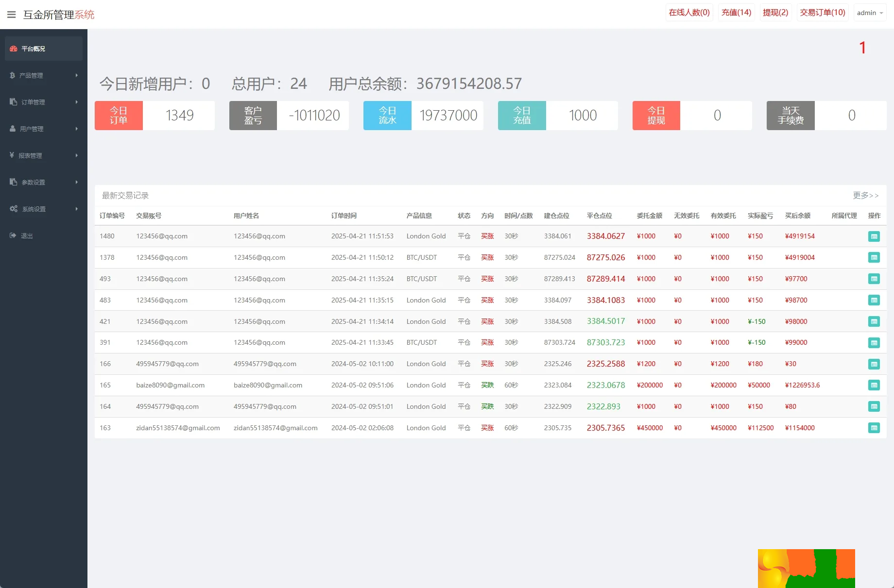
Task: Open the 提现(2) notifications button
Action: [775, 13]
